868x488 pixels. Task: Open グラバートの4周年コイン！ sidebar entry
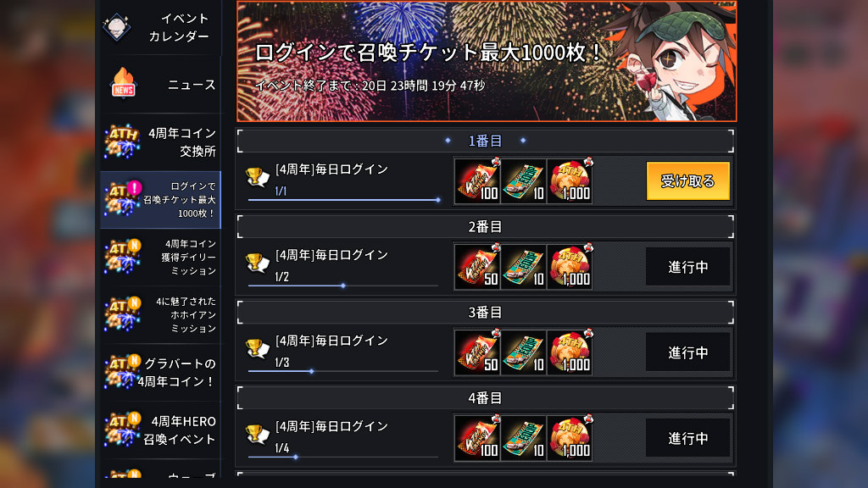[160, 373]
